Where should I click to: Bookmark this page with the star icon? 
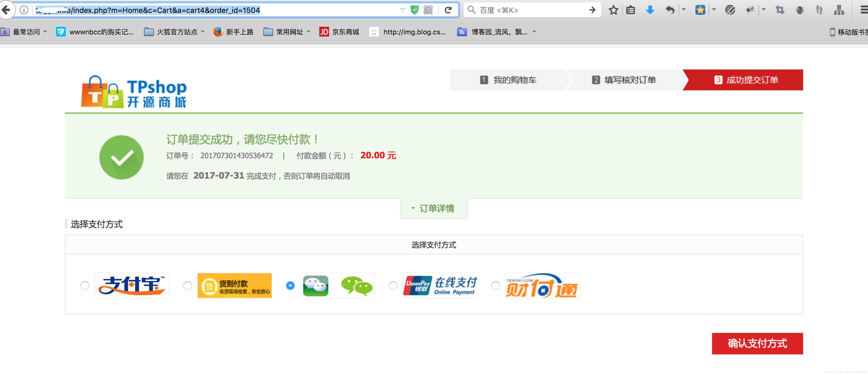(x=614, y=10)
